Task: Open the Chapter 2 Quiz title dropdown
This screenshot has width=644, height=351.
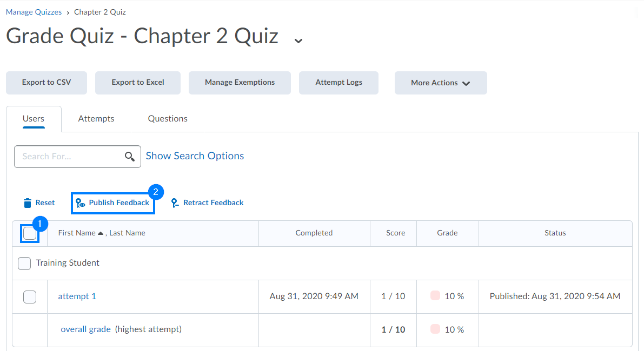Action: 298,40
